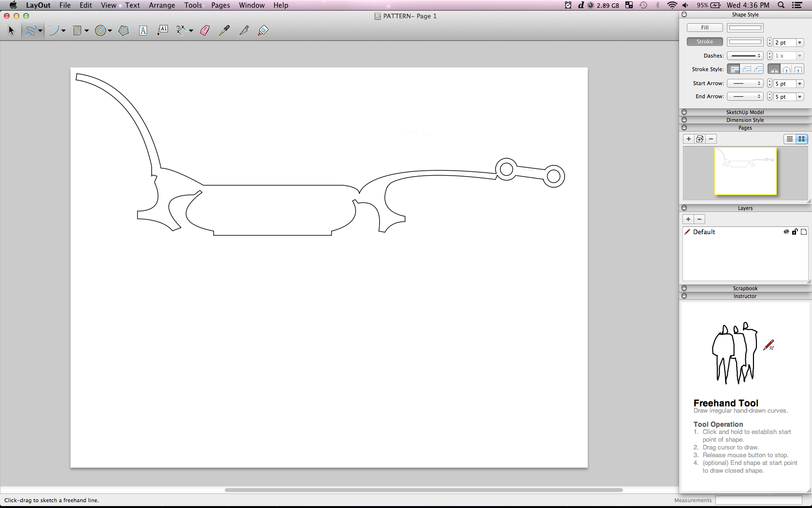
Task: Toggle the Fill button
Action: click(x=705, y=28)
